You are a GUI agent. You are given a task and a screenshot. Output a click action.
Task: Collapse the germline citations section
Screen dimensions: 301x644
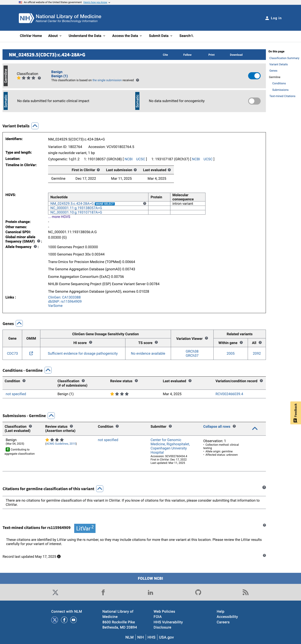100,488
